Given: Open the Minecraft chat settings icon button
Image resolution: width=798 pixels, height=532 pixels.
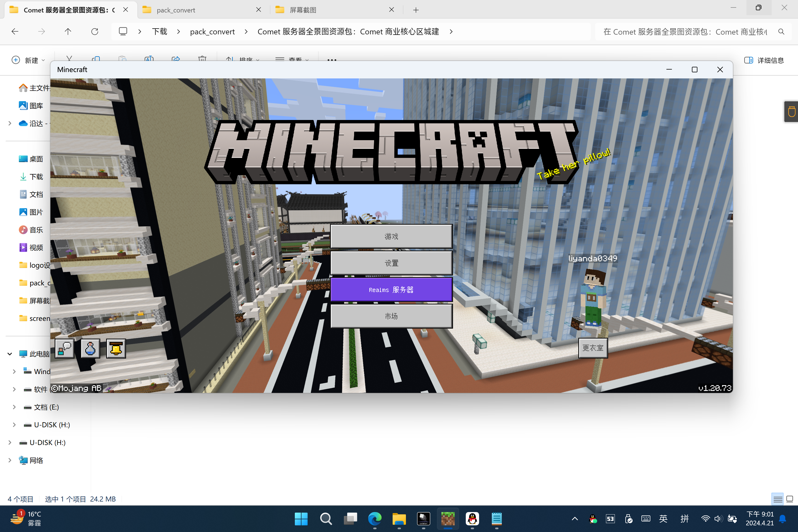Looking at the screenshot, I should pyautogui.click(x=64, y=349).
